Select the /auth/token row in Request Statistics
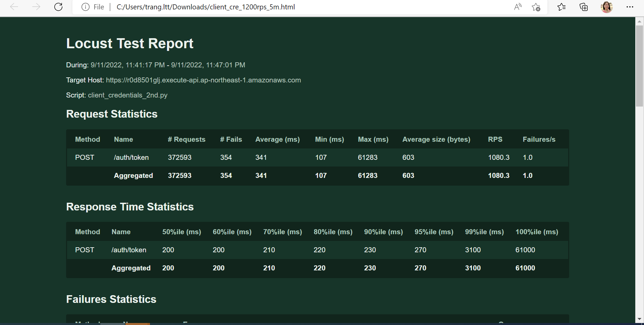Screen dimensions: 644x325 pyautogui.click(x=131, y=157)
